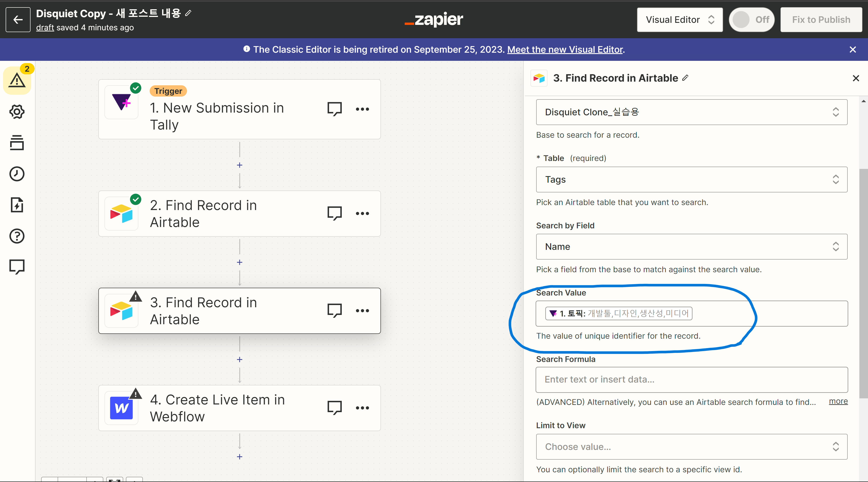Select the 토픽 data pill in Search Value
Screen dimensions: 868x482
point(619,314)
